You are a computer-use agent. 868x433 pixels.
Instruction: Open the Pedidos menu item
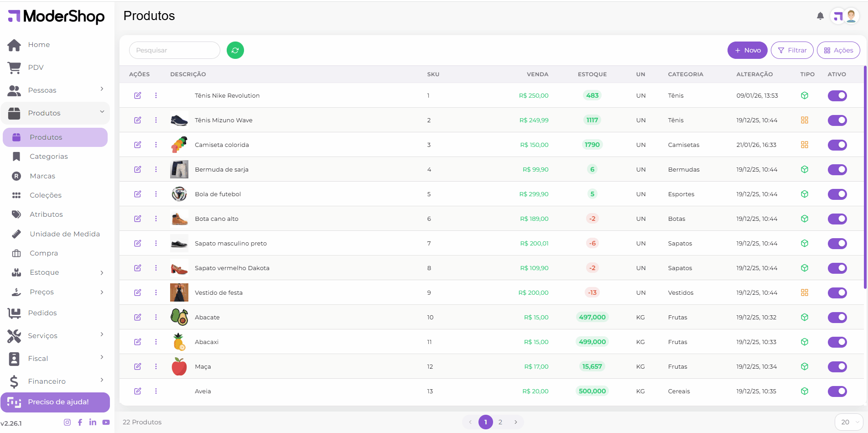42,313
